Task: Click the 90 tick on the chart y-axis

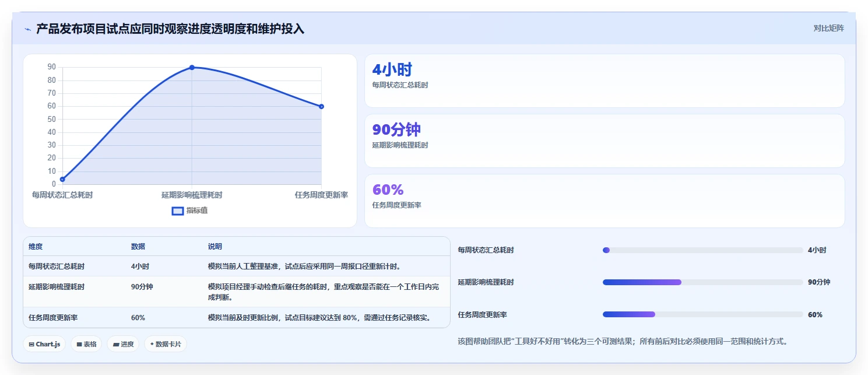Action: point(52,67)
